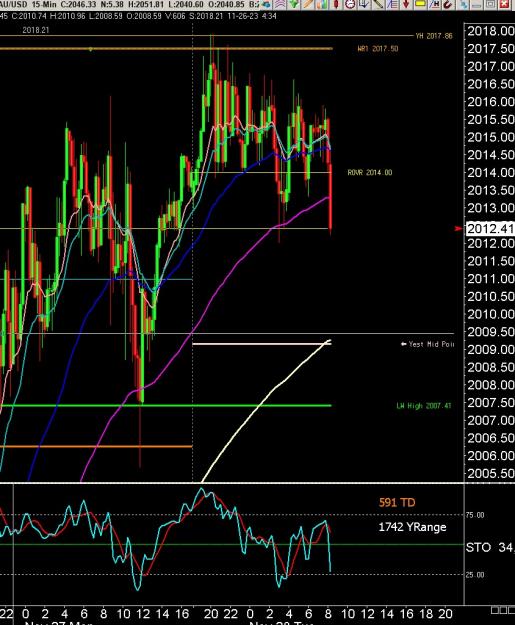Image resolution: width=515 pixels, height=625 pixels.
Task: Click the 1742 YRange text
Action: 412,527
